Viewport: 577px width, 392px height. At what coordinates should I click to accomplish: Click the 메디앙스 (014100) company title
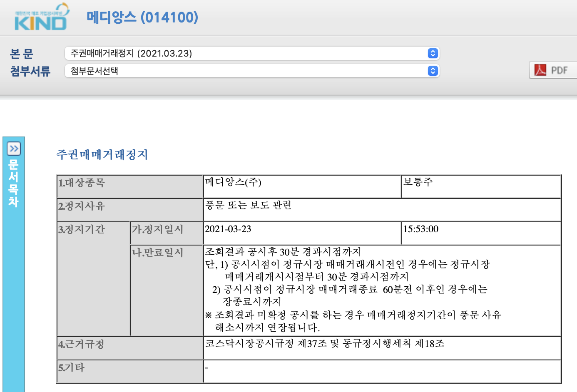142,17
